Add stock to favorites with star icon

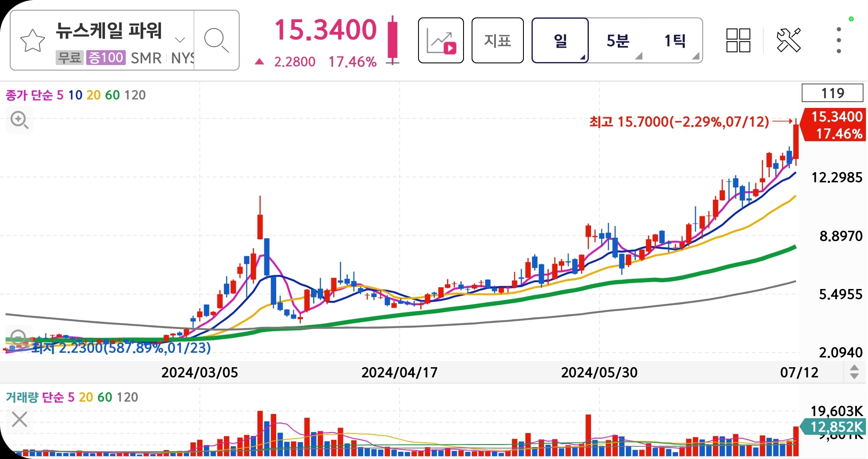(32, 41)
